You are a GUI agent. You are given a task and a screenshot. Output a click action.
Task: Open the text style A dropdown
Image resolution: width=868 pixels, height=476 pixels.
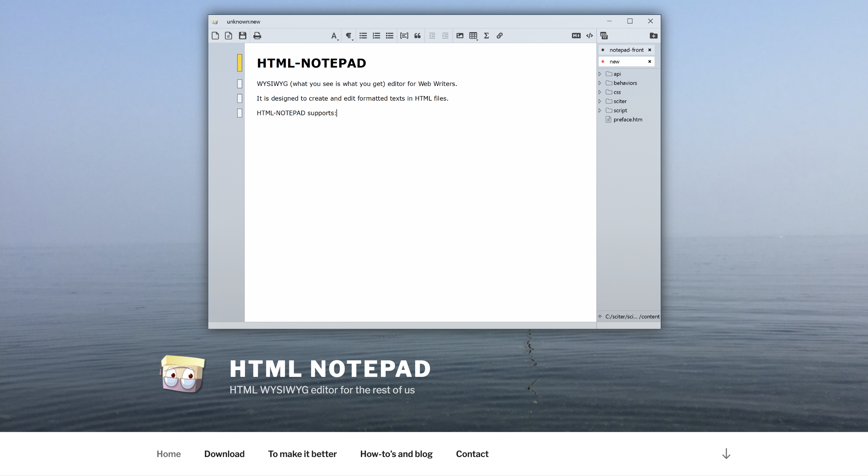point(334,36)
